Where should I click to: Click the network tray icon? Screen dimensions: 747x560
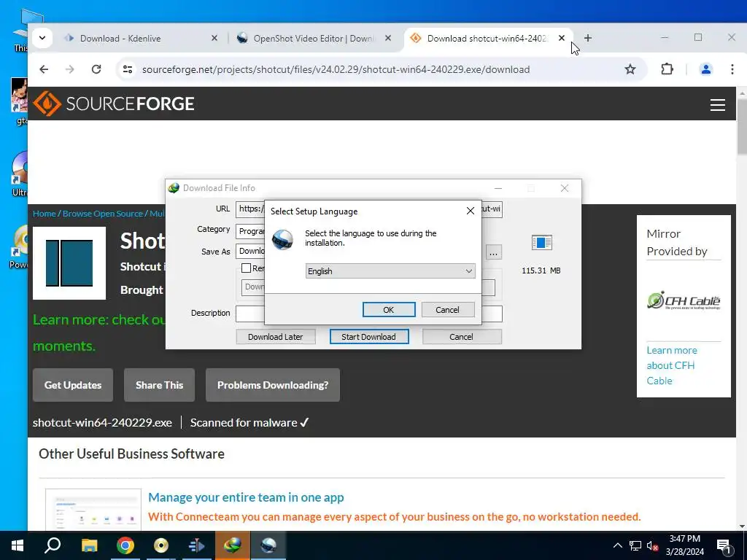pyautogui.click(x=635, y=545)
